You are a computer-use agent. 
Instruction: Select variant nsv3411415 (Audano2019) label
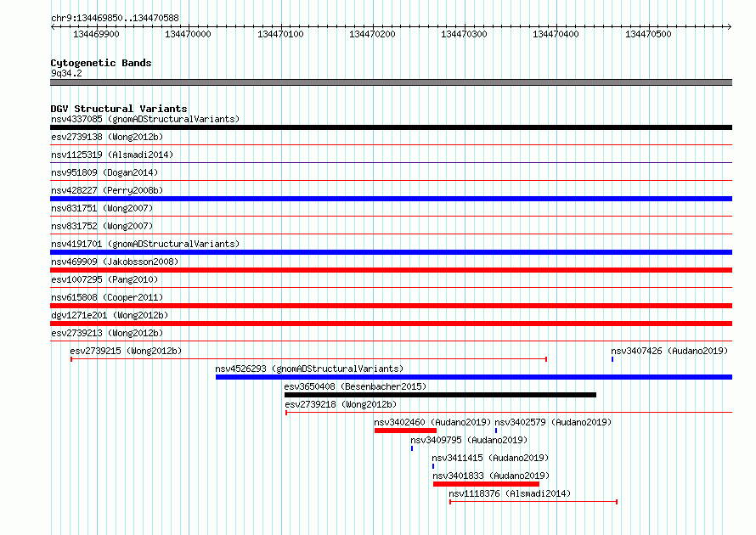(490, 458)
